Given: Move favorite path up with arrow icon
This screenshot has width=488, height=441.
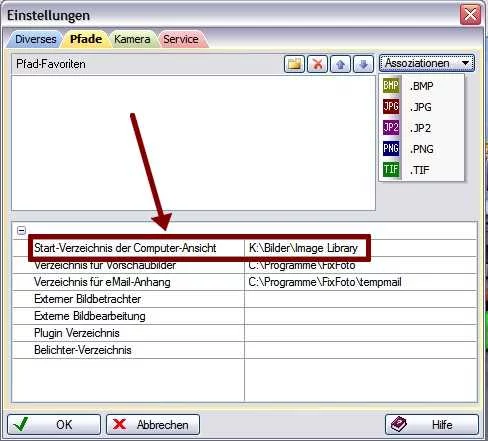Looking at the screenshot, I should (340, 63).
